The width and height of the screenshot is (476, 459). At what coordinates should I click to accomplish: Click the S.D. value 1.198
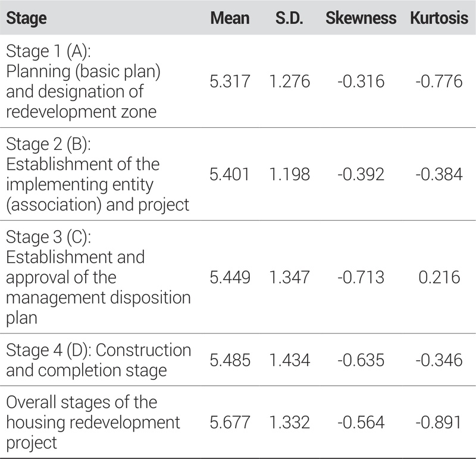289,174
